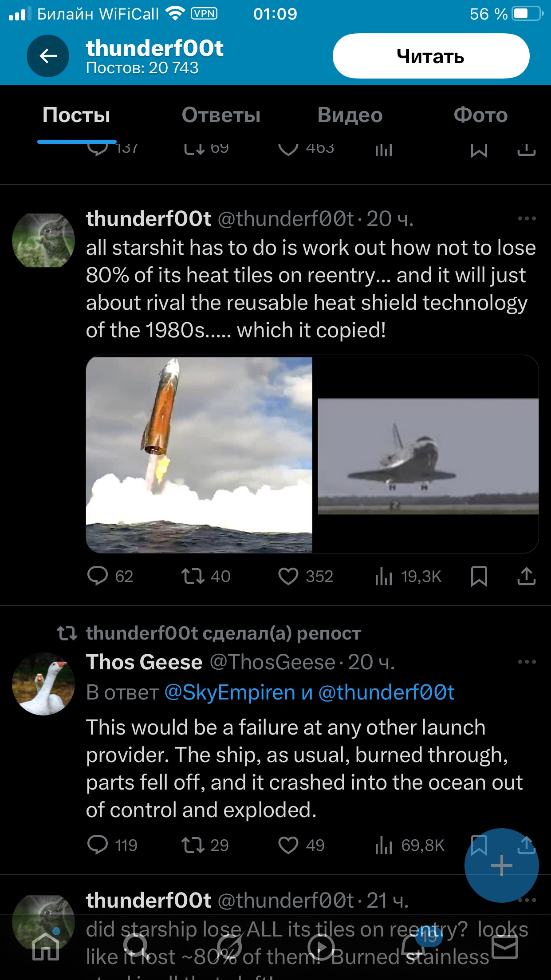Reply to the Thos Geese post
551x980 pixels.
(x=98, y=845)
